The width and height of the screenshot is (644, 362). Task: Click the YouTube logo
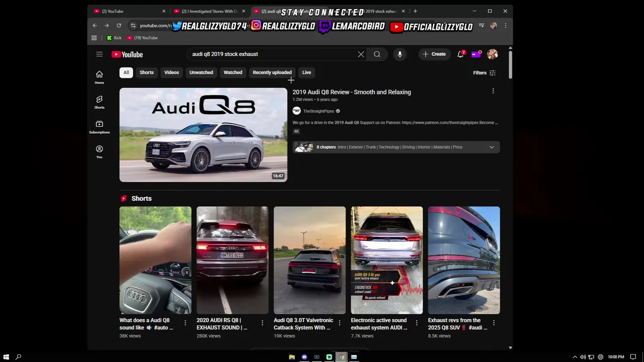click(127, 54)
